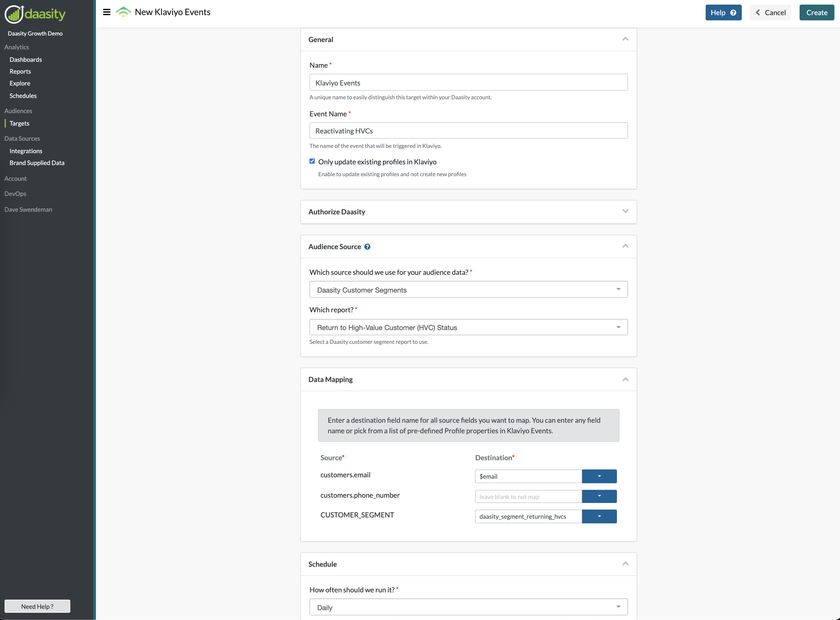The width and height of the screenshot is (840, 620).
Task: Expand the DevOps sidebar section
Action: (15, 194)
